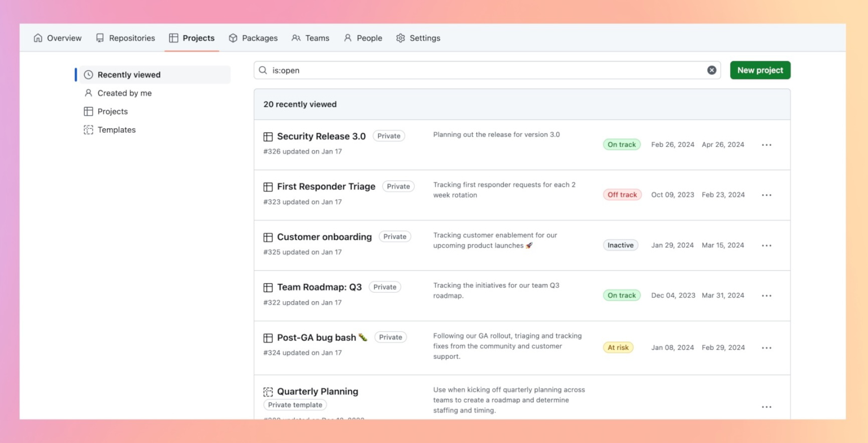Click the repository icon beside Repositories
Screen dimensions: 868x443
pyautogui.click(x=100, y=38)
